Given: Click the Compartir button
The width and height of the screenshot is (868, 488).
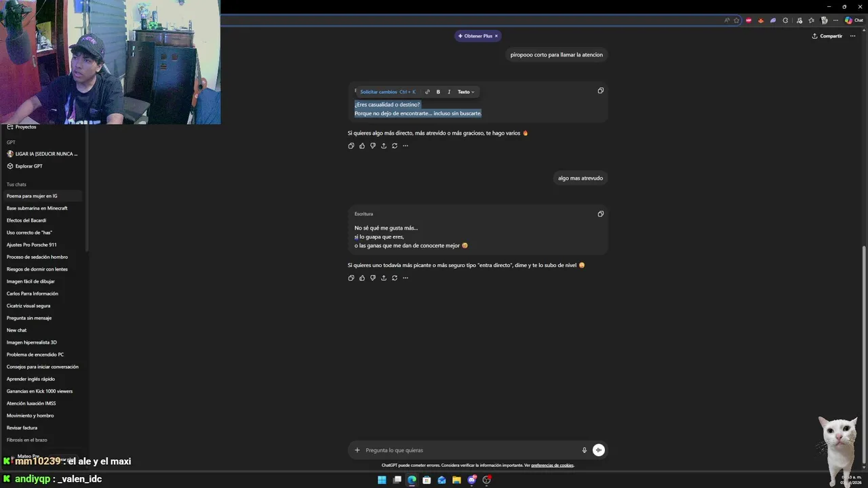Looking at the screenshot, I should click(827, 36).
